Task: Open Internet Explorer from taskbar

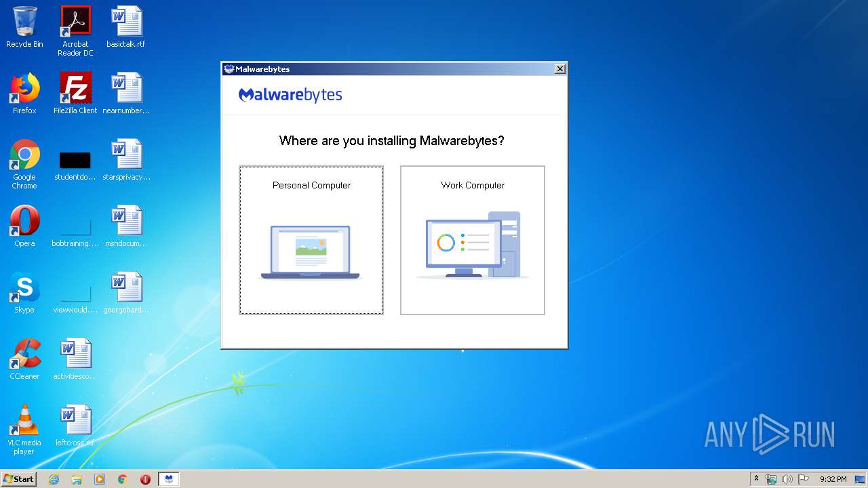Action: pyautogui.click(x=54, y=479)
